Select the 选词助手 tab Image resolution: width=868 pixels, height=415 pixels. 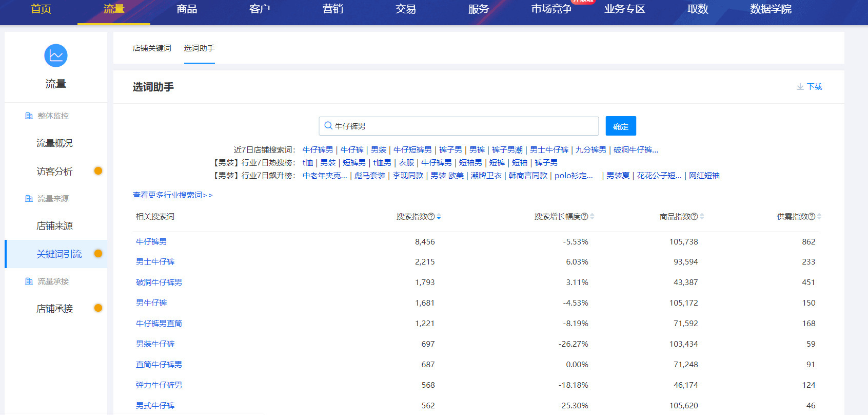[x=200, y=48]
